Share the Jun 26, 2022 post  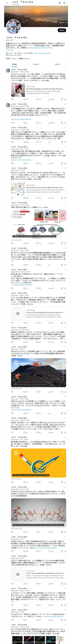click(65, 142)
